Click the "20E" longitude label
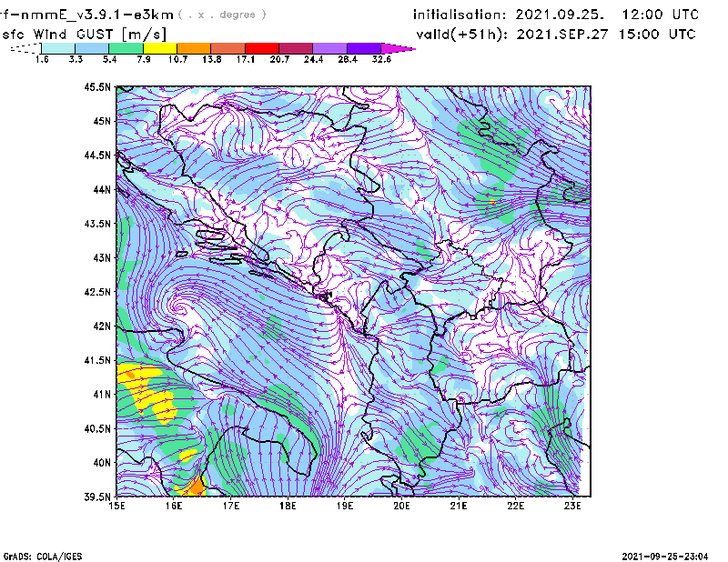728x562 pixels. [401, 506]
